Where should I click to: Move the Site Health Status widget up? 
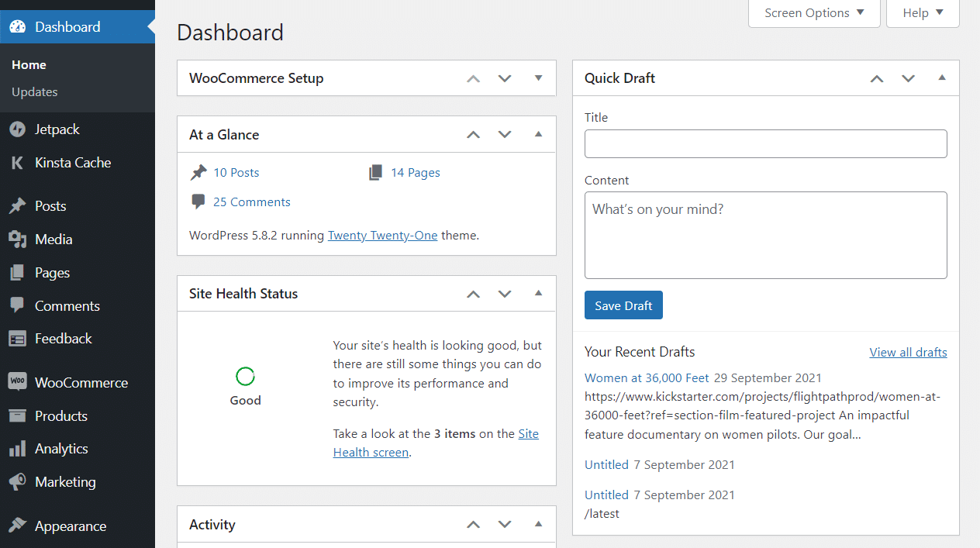click(x=473, y=294)
